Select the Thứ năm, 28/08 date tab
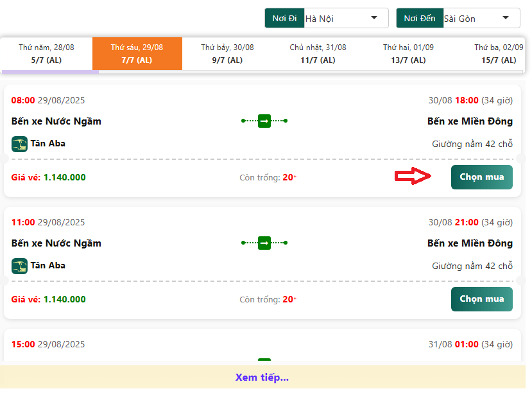 click(46, 53)
